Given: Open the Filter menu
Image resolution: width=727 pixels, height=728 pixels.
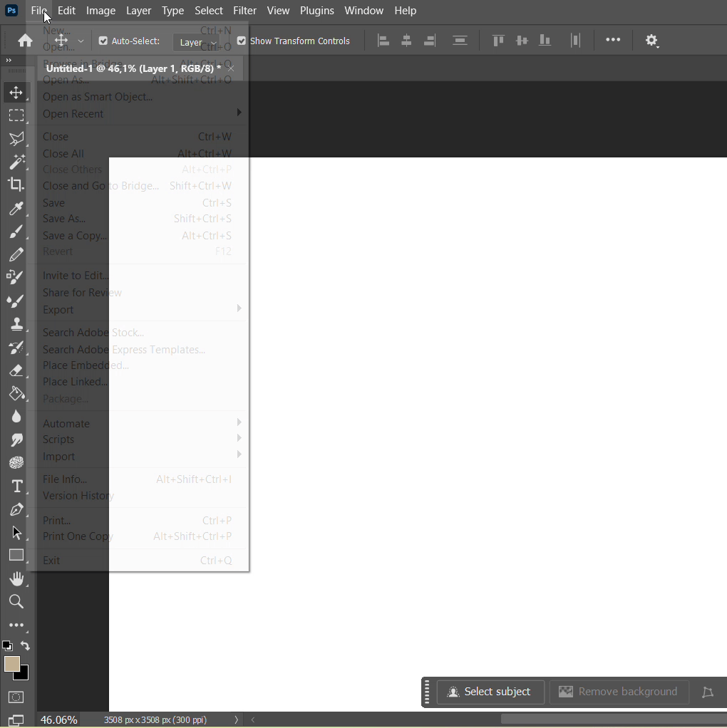Looking at the screenshot, I should coord(244,10).
